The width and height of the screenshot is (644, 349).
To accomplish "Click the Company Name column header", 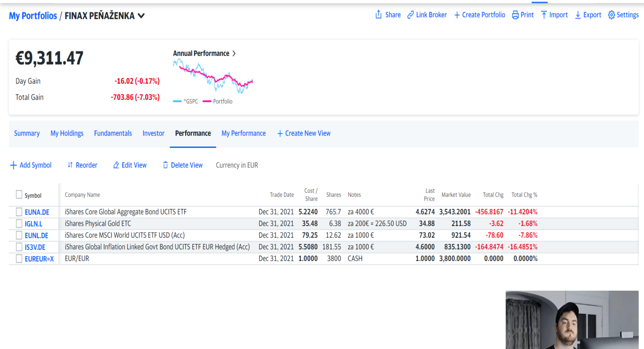I will [x=82, y=195].
